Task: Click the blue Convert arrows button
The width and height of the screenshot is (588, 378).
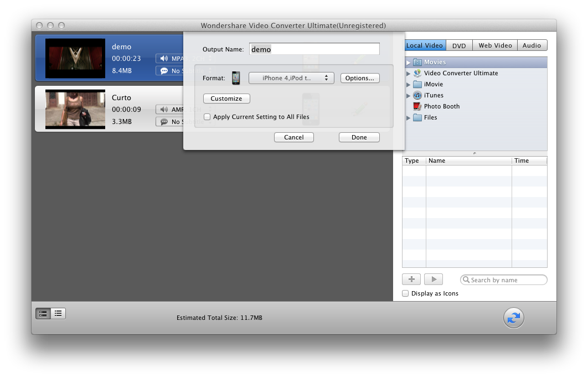Action: pyautogui.click(x=513, y=318)
